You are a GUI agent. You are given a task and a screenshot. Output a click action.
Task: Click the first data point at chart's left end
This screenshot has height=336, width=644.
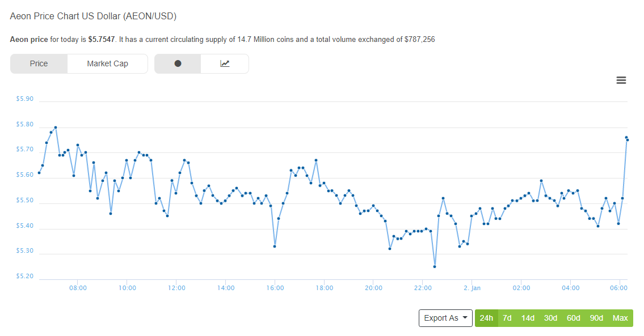[39, 173]
